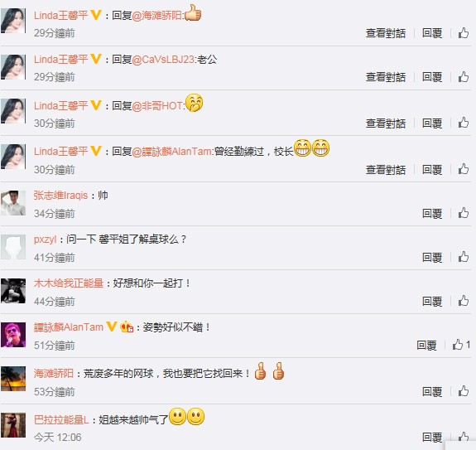476x450 pixels.
Task: Like pxzyl's comment about 桌球
Action: point(464,257)
